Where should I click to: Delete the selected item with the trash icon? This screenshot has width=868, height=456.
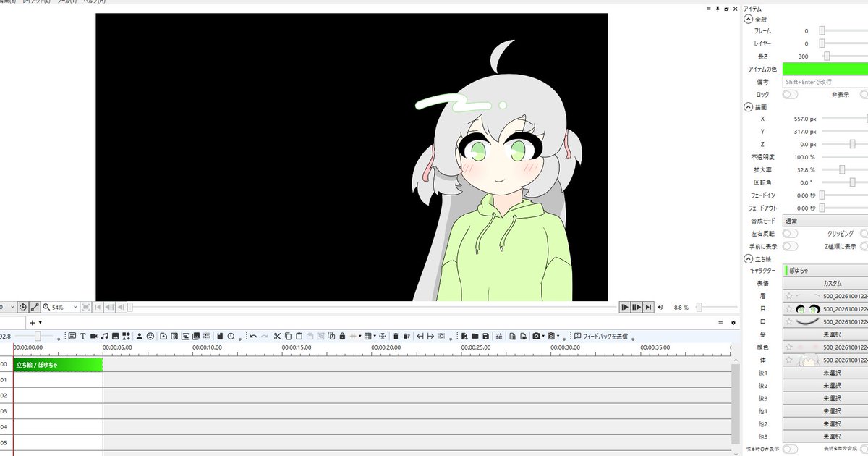(396, 336)
